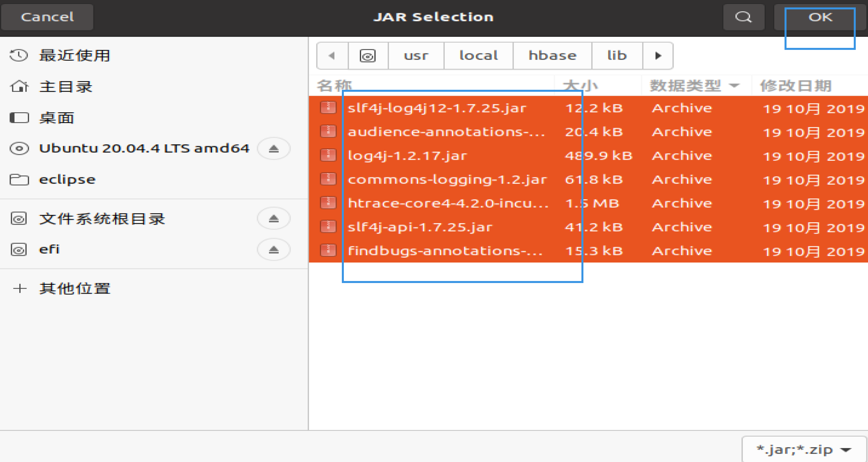Open 文件系统根目录 in the sidebar

(102, 219)
